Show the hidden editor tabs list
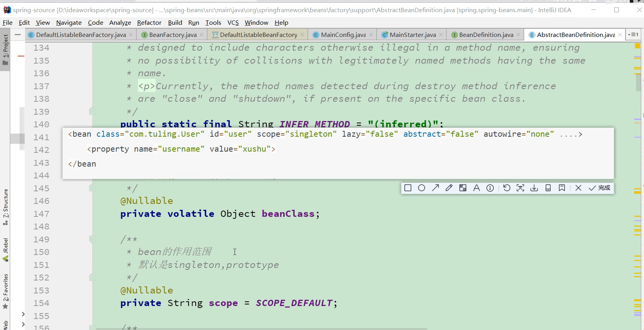 pyautogui.click(x=633, y=35)
